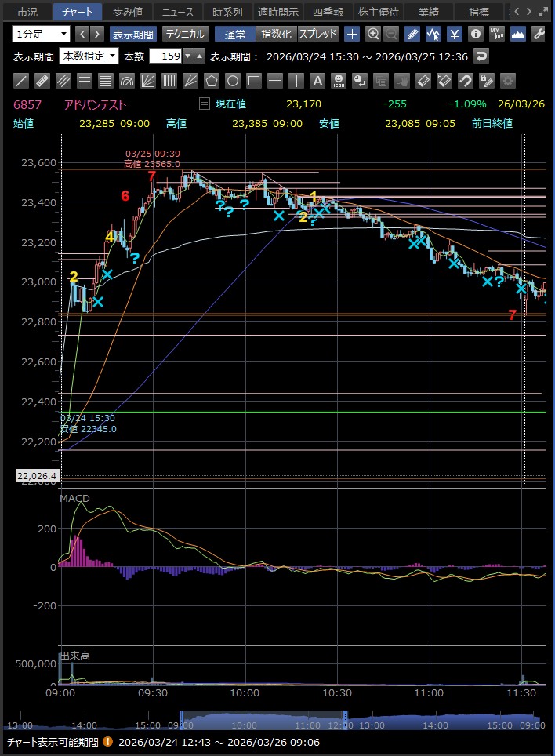This screenshot has width=555, height=756.
Task: Select the trend line drawing tool
Action: coord(22,80)
